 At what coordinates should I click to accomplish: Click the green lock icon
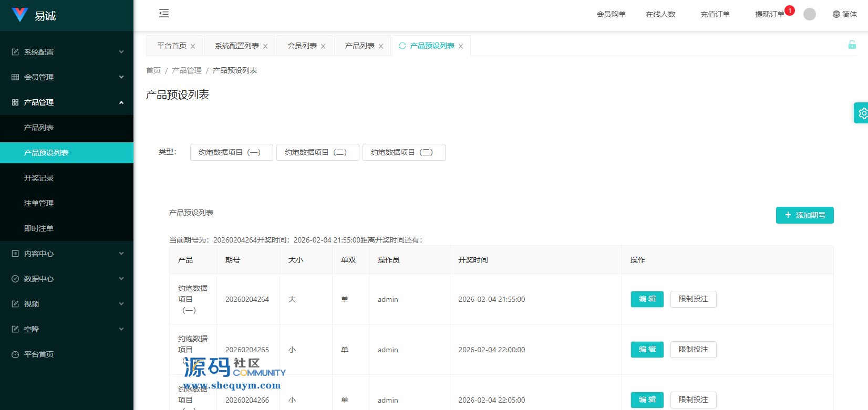852,45
